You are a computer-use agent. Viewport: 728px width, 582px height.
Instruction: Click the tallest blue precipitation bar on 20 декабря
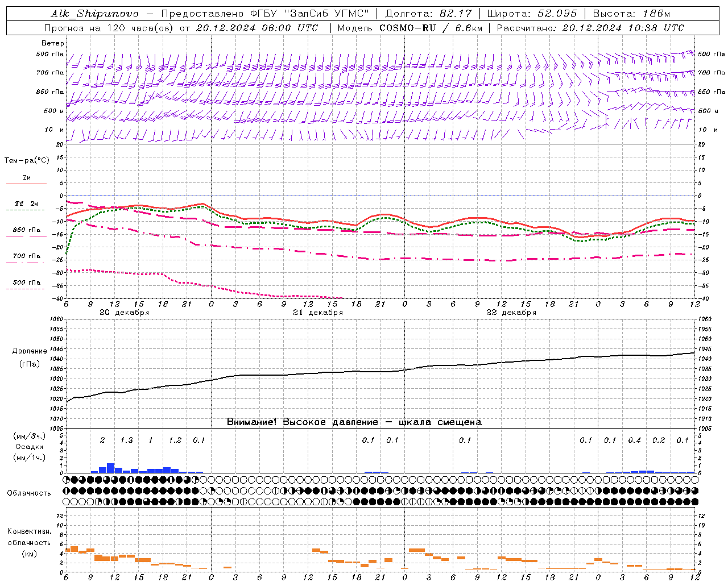[x=111, y=468]
